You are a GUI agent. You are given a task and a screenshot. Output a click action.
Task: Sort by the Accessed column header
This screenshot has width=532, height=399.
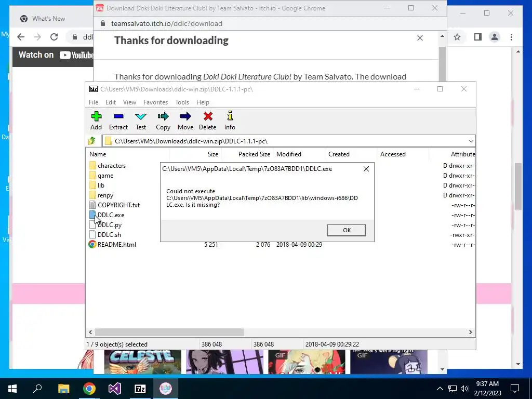(403, 154)
